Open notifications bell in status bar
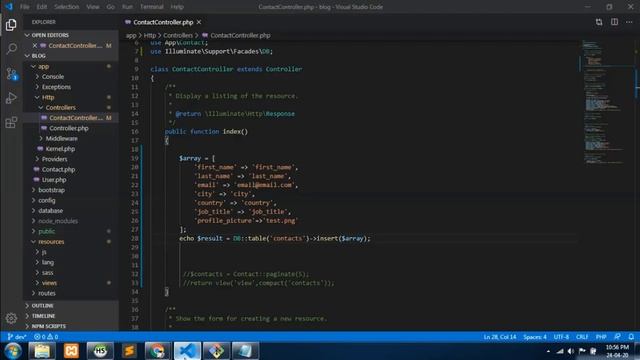The image size is (640, 360). pyautogui.click(x=631, y=337)
